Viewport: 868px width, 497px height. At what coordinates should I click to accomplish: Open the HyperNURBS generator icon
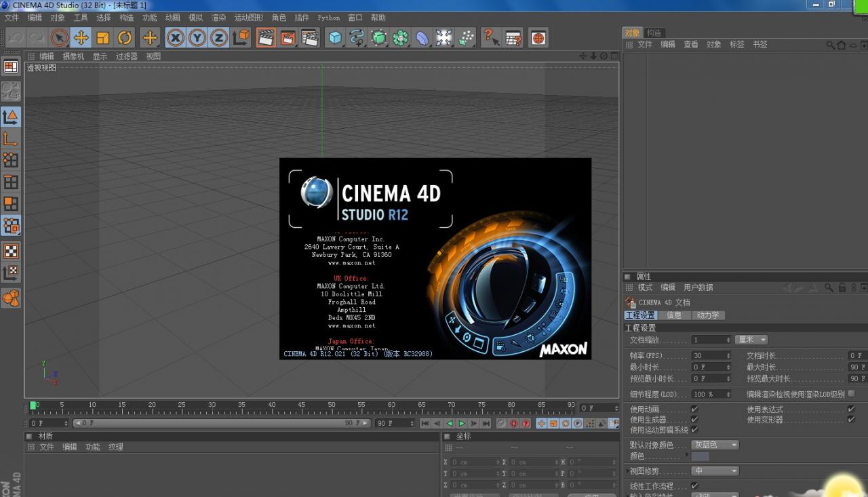(379, 38)
